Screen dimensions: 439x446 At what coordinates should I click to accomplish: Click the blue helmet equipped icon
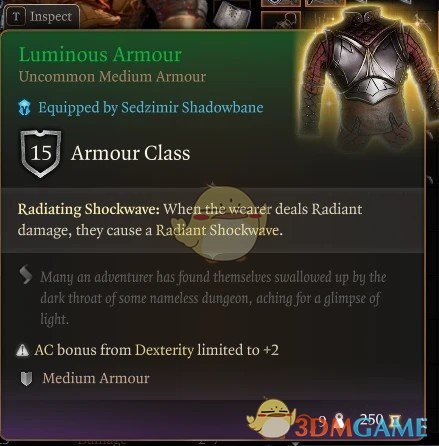click(x=25, y=108)
